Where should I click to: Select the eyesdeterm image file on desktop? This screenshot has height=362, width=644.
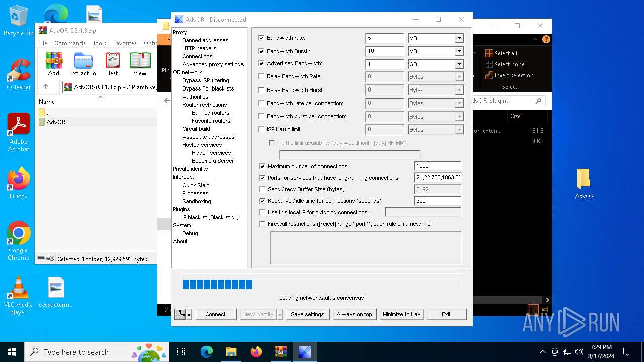56,292
